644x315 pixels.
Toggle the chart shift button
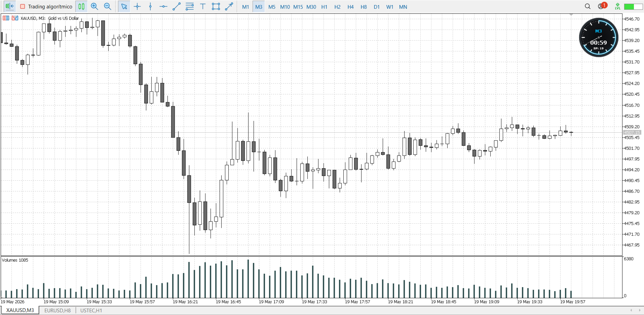pos(9,6)
